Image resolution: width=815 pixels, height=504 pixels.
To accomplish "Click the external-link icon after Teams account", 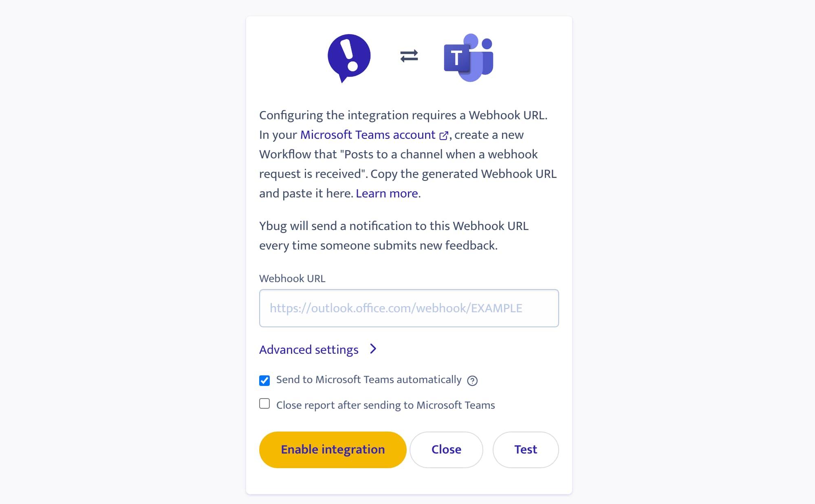I will [444, 136].
